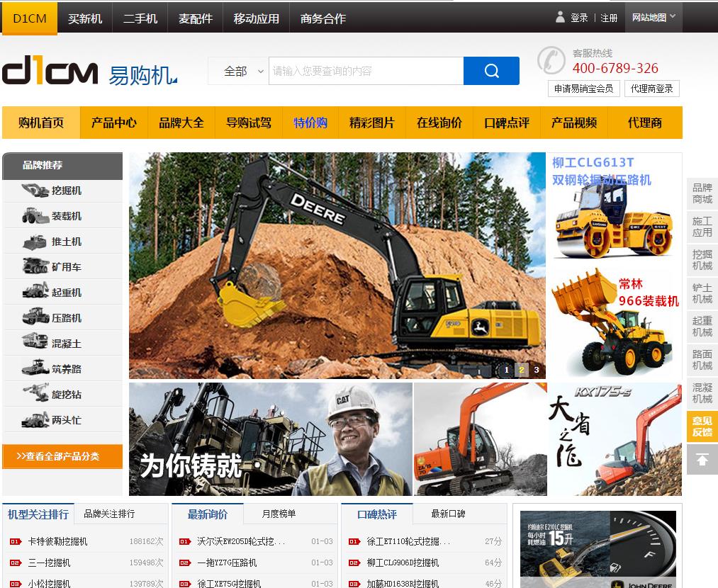Click the 申请易销宝会员 button
This screenshot has height=588, width=718.
tap(584, 89)
